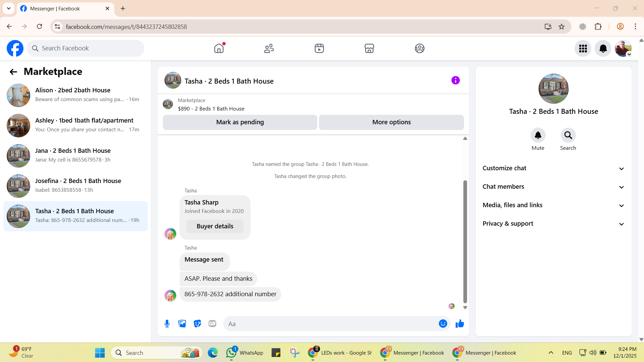Expand Media, files and links section
This screenshot has height=362, width=644.
553,205
